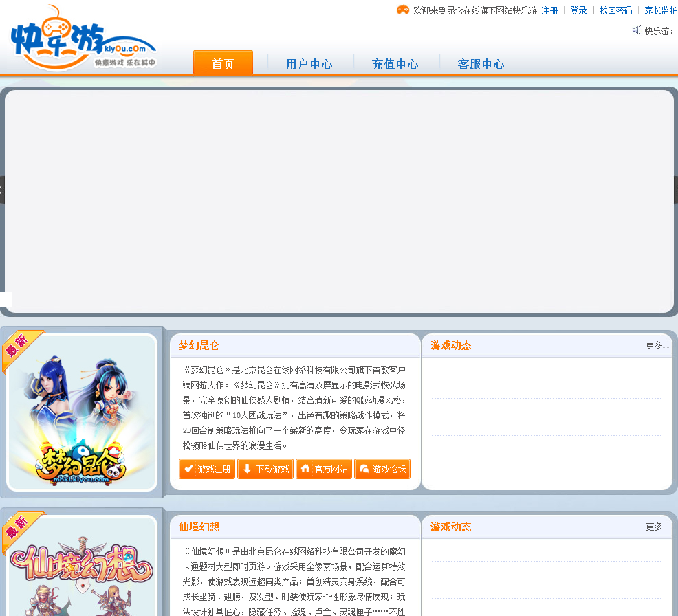Click the 快乐游: announcement label
The height and width of the screenshot is (616, 678).
pyautogui.click(x=659, y=31)
